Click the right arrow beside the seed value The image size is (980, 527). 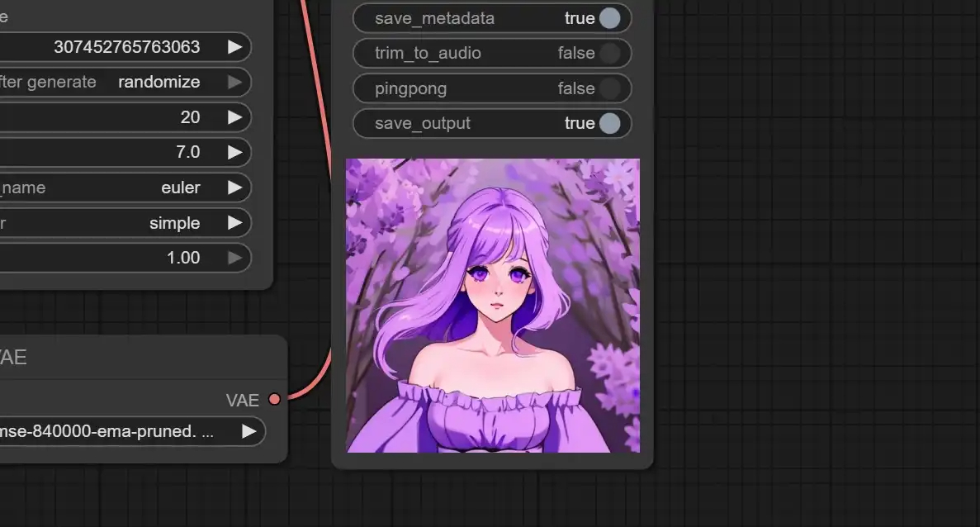pyautogui.click(x=235, y=47)
